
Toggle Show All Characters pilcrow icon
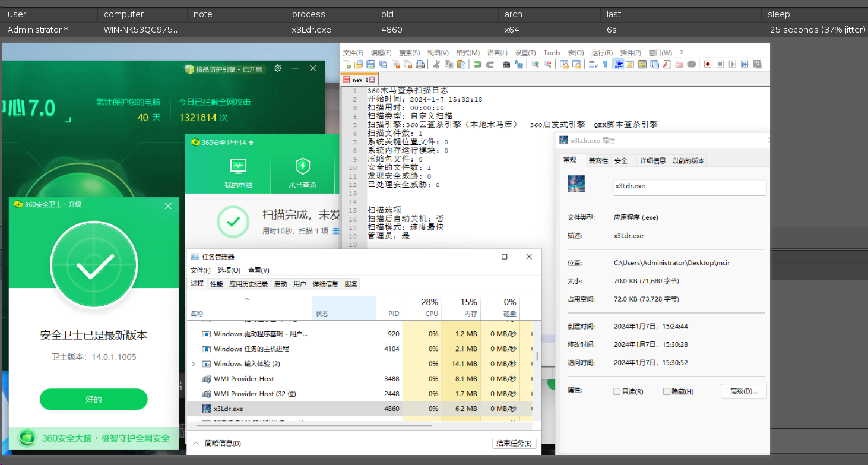coord(605,64)
